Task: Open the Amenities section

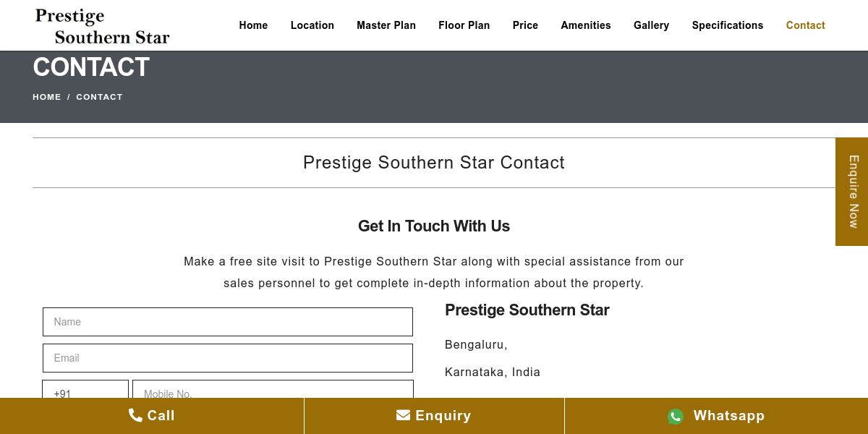Action: pos(586,25)
